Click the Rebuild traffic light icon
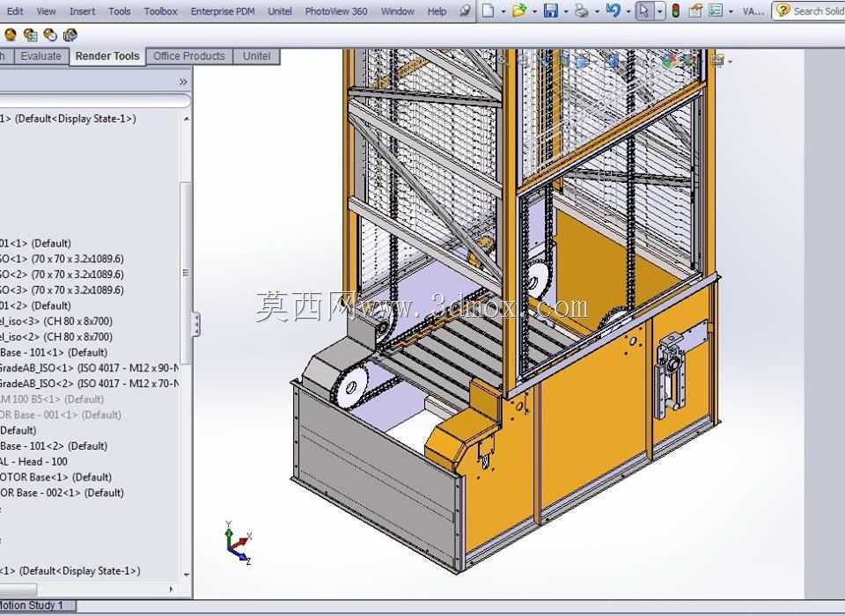The height and width of the screenshot is (616, 845). (x=676, y=11)
